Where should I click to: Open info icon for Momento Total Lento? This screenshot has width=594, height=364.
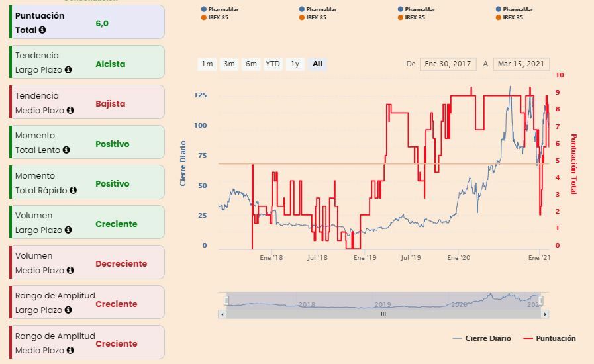click(66, 150)
